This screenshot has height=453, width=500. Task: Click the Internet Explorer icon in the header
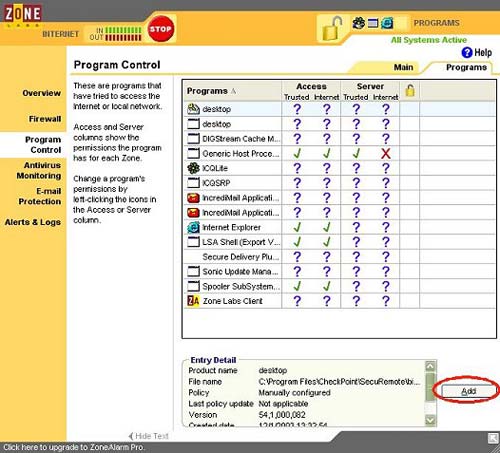[x=387, y=23]
